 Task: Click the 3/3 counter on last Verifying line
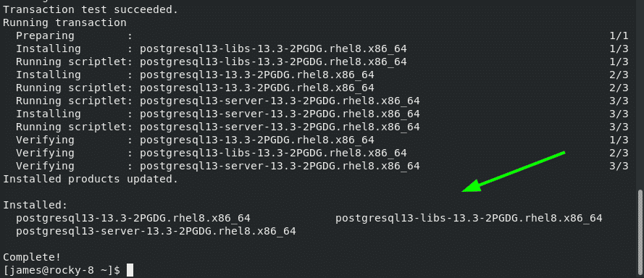(619, 166)
